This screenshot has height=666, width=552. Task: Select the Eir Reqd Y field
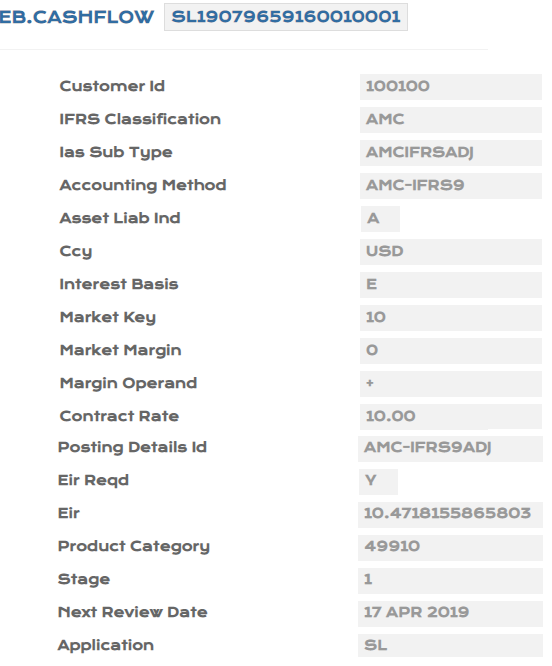click(x=378, y=482)
